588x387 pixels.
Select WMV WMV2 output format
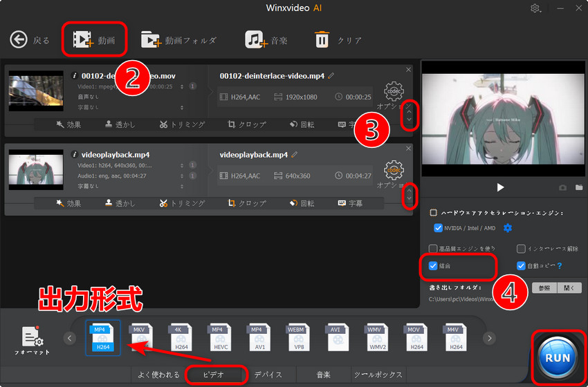[376, 338]
